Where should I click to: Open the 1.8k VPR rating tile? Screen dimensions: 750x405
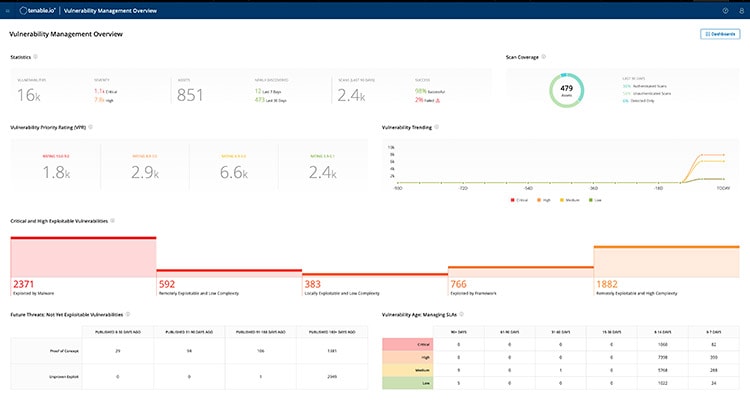pos(56,167)
